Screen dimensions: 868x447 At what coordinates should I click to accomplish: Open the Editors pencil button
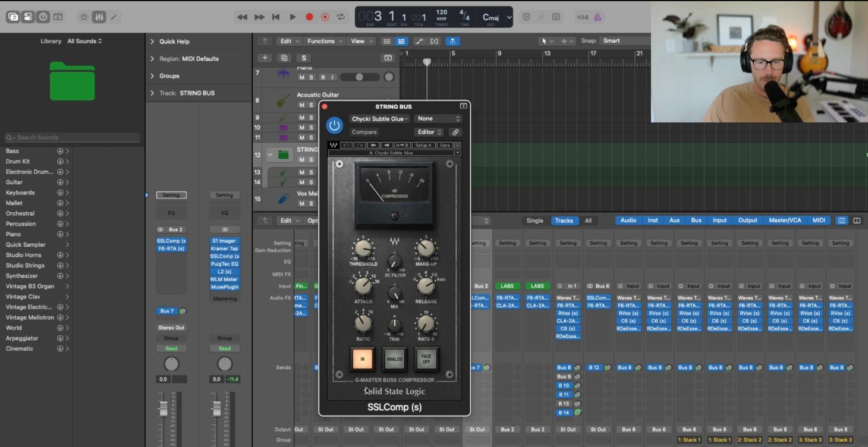[x=114, y=17]
